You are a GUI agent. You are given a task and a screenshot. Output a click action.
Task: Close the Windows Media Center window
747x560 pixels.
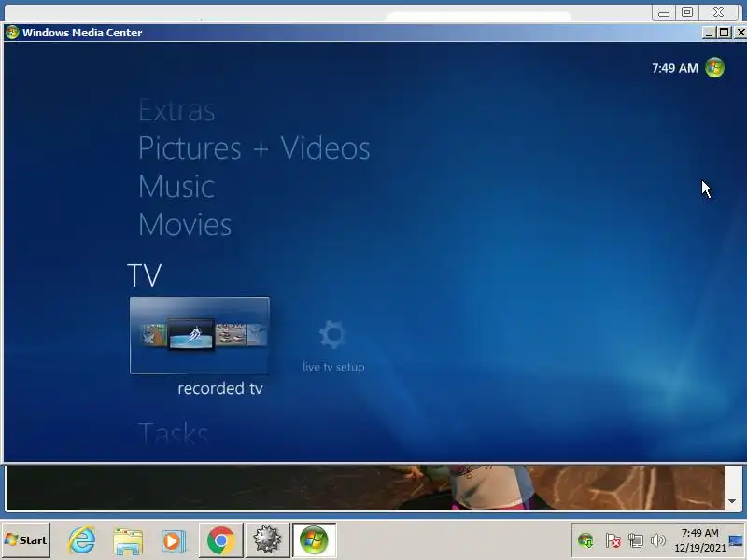pos(740,33)
